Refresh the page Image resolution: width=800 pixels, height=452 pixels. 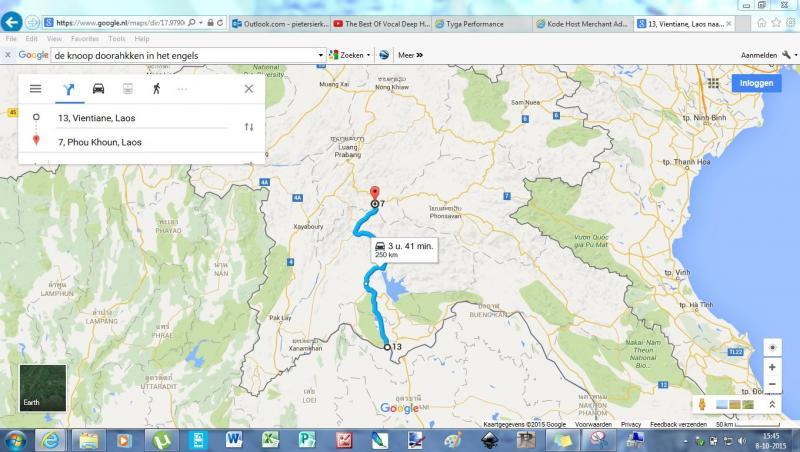point(220,23)
